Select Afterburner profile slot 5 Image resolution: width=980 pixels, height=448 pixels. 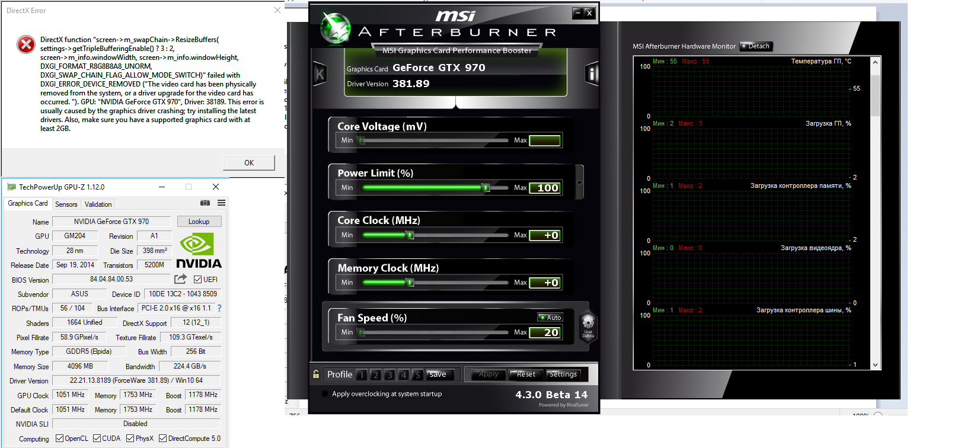coord(417,375)
